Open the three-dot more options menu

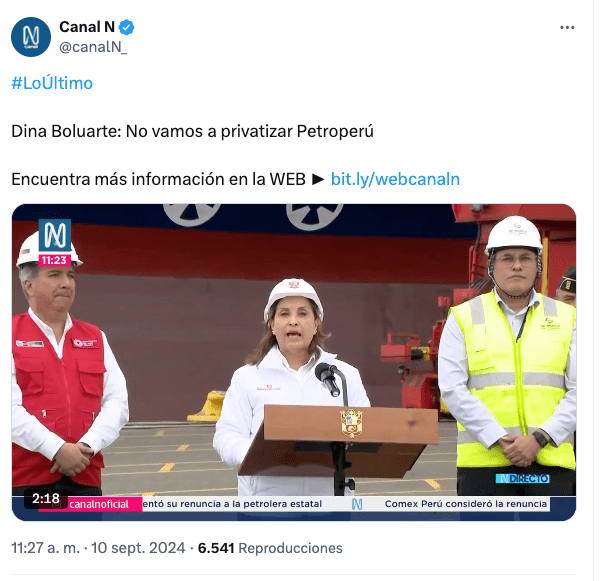(x=567, y=28)
